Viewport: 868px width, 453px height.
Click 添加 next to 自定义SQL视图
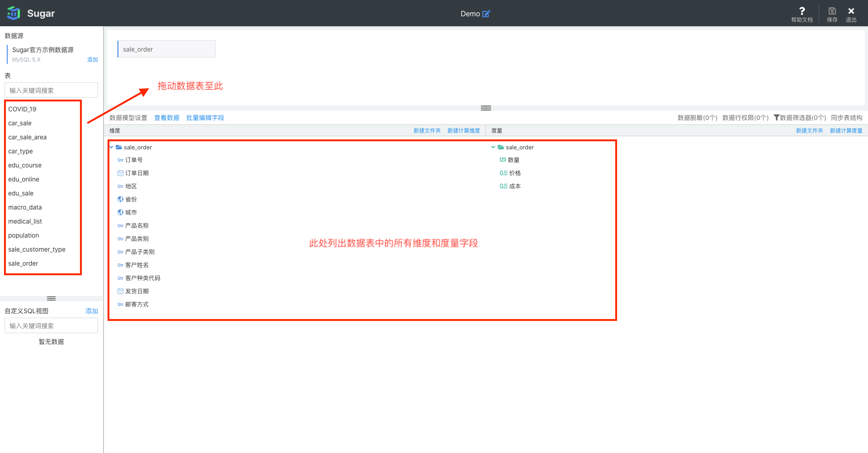coord(91,311)
